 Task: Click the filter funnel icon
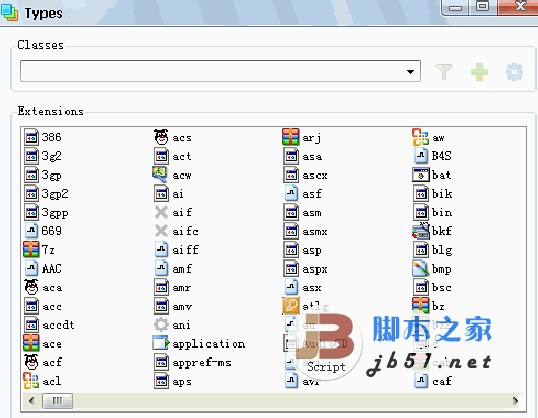pyautogui.click(x=444, y=72)
